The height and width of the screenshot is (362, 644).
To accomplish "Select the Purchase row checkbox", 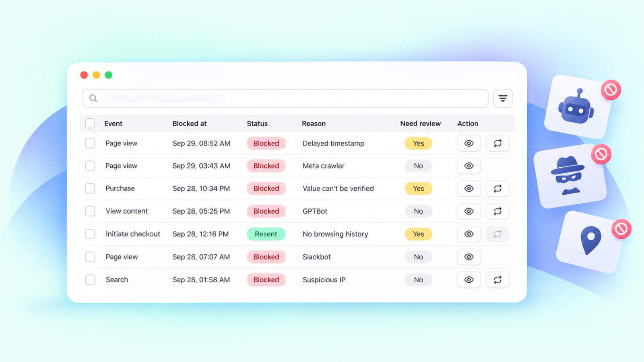I will [x=90, y=188].
